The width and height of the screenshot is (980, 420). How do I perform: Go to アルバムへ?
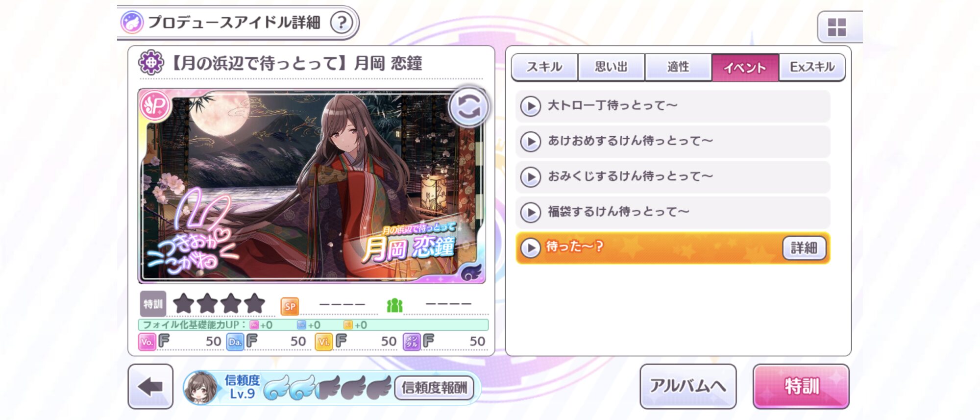688,386
